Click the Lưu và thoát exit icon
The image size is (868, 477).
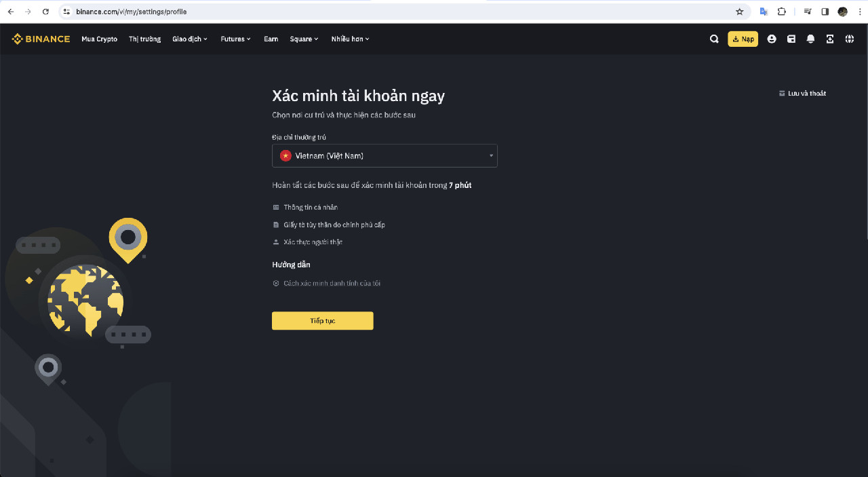click(x=782, y=93)
